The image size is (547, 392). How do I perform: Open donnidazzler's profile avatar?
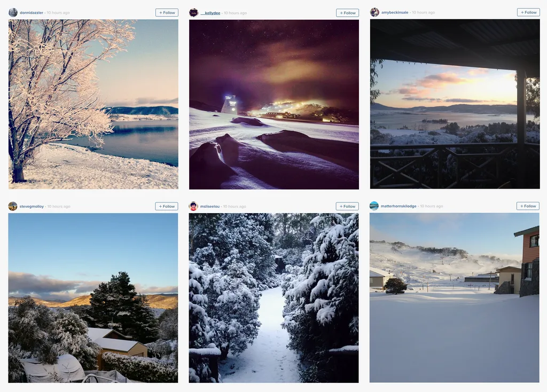point(13,13)
